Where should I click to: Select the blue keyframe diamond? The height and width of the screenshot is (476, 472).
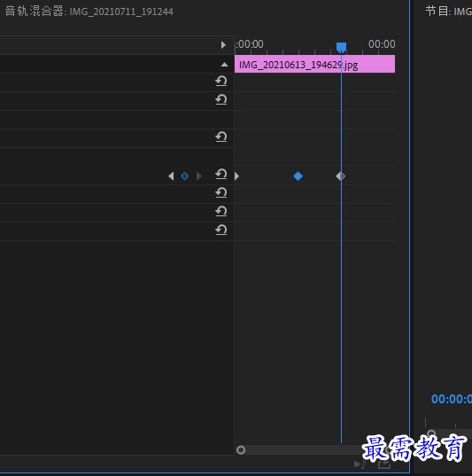pyautogui.click(x=298, y=176)
